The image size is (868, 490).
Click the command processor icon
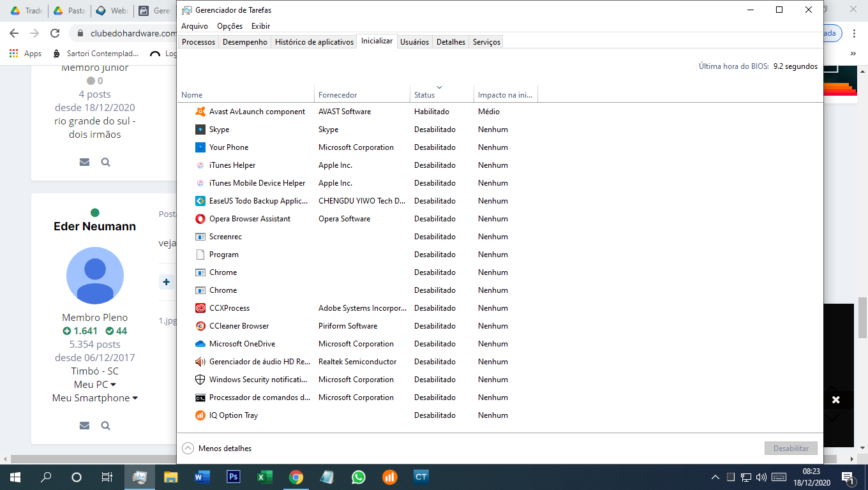200,397
